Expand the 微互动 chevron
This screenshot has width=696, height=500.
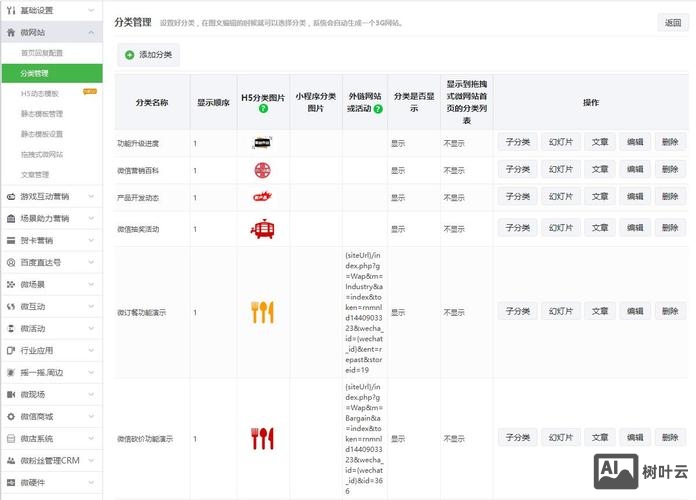click(x=91, y=306)
